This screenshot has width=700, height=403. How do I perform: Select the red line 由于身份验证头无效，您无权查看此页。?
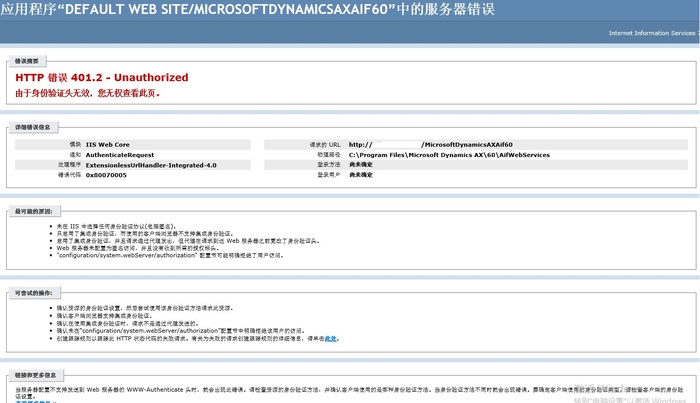(88, 93)
